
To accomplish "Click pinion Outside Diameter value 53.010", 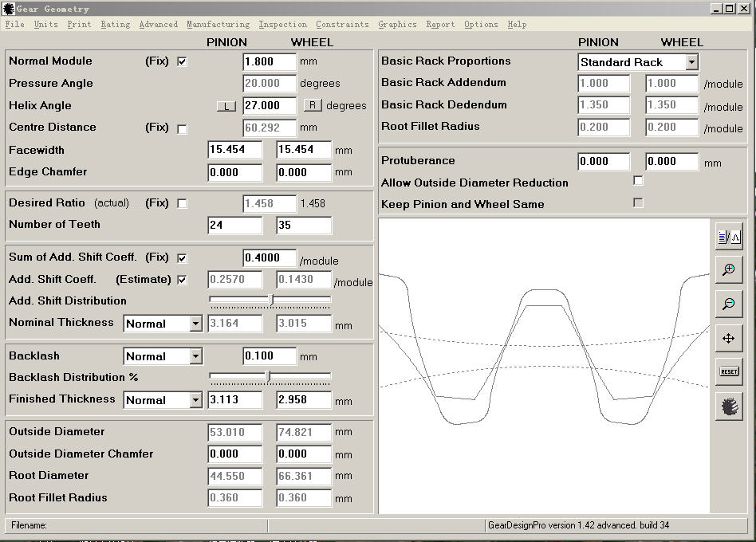I will (234, 432).
